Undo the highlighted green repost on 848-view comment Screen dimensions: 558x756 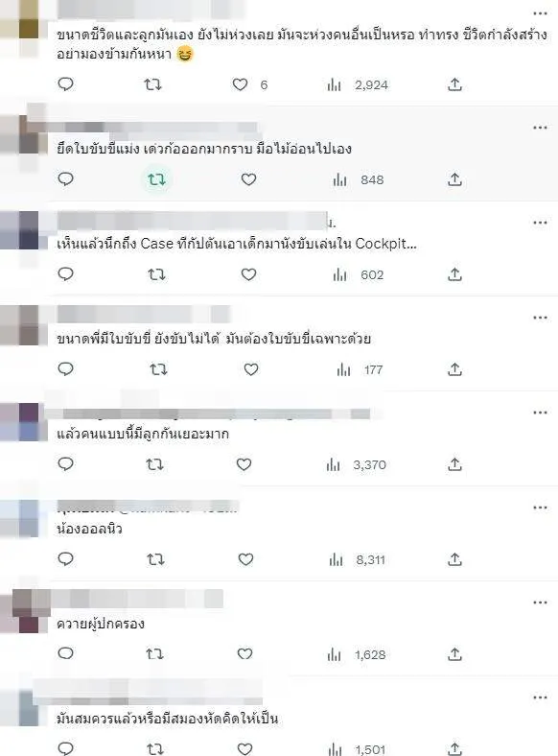tap(156, 179)
